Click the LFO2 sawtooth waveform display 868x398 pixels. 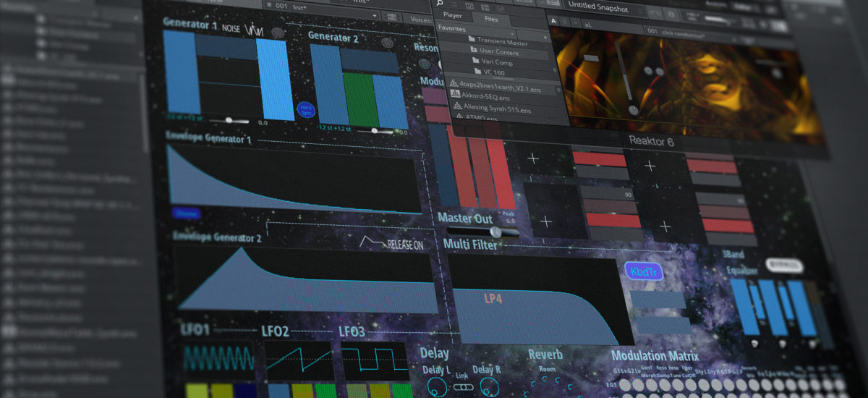pyautogui.click(x=299, y=360)
